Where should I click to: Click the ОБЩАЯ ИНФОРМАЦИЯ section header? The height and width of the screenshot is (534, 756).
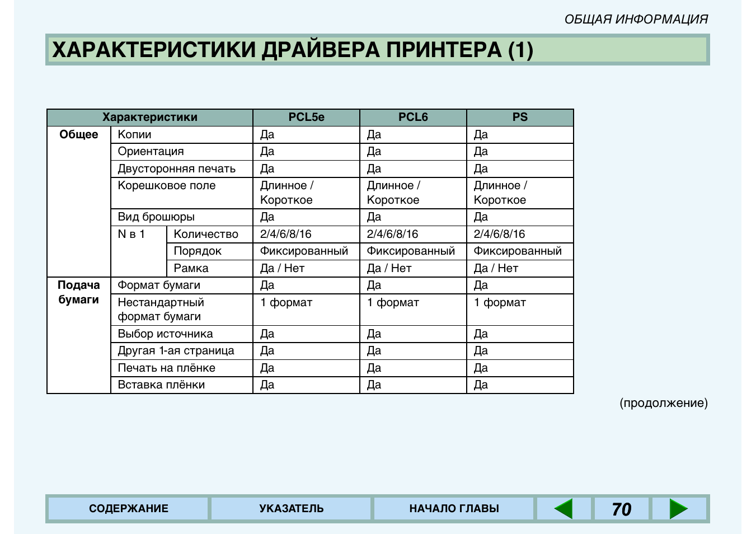pyautogui.click(x=636, y=19)
